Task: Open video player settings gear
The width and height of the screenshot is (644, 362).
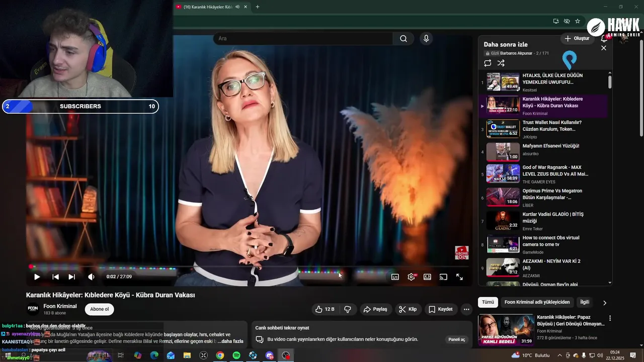Action: coord(412,277)
